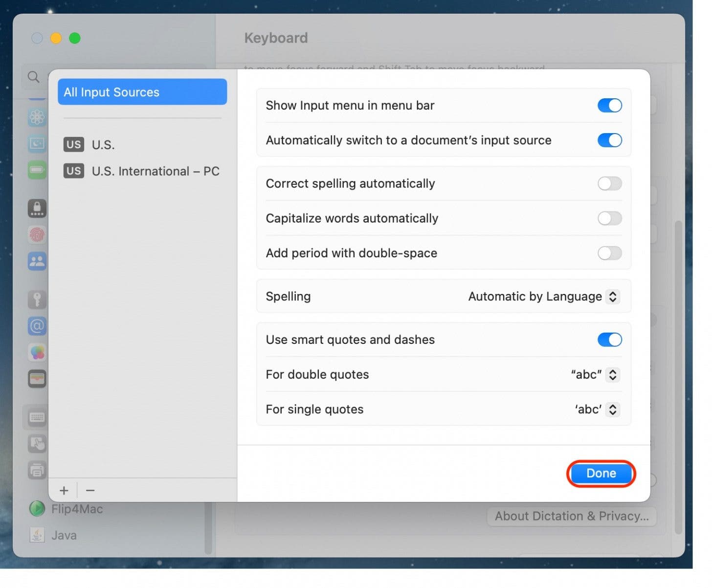Remove input source with minus button
Viewport: 712px width, 588px height.
[90, 490]
